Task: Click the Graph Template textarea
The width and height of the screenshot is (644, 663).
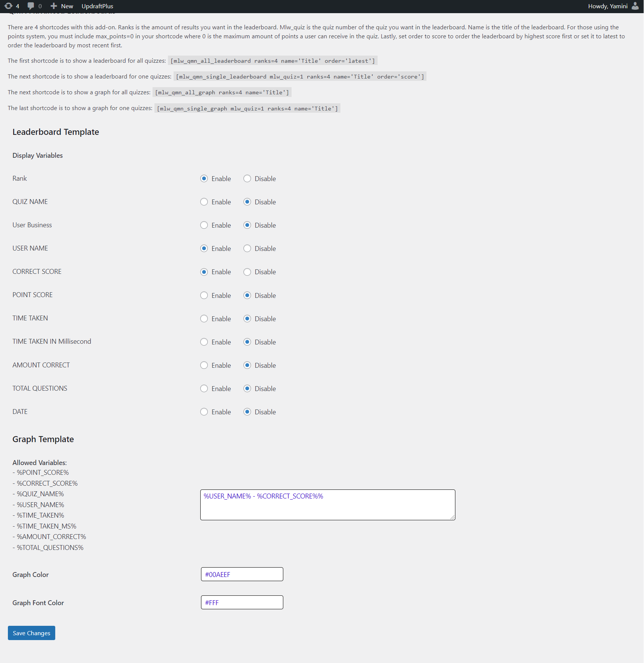Action: tap(328, 504)
